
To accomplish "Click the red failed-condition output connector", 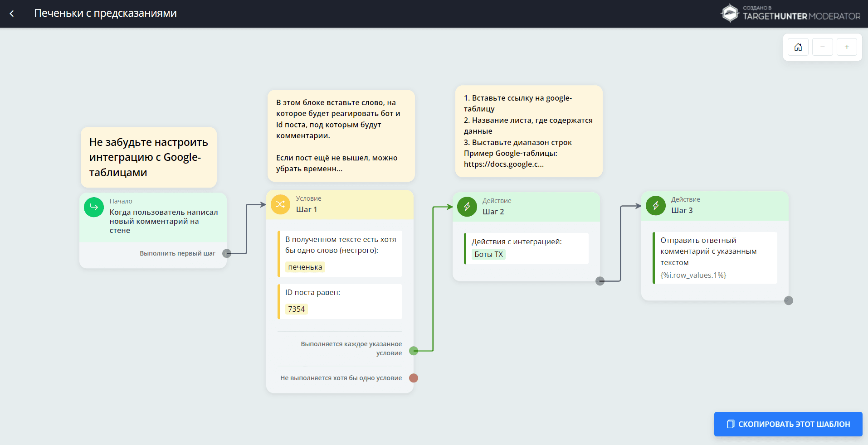I will (x=414, y=378).
